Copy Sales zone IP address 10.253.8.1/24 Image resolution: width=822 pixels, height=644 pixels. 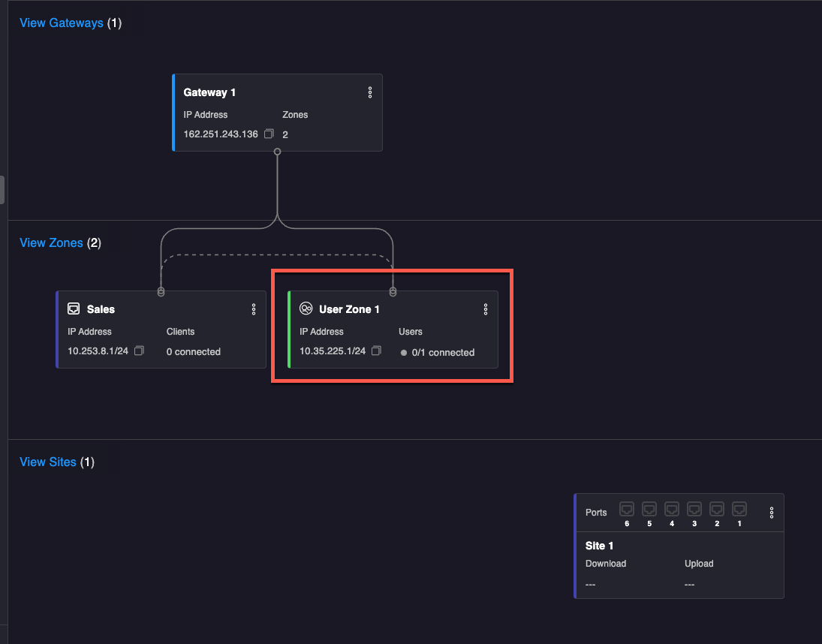point(139,351)
